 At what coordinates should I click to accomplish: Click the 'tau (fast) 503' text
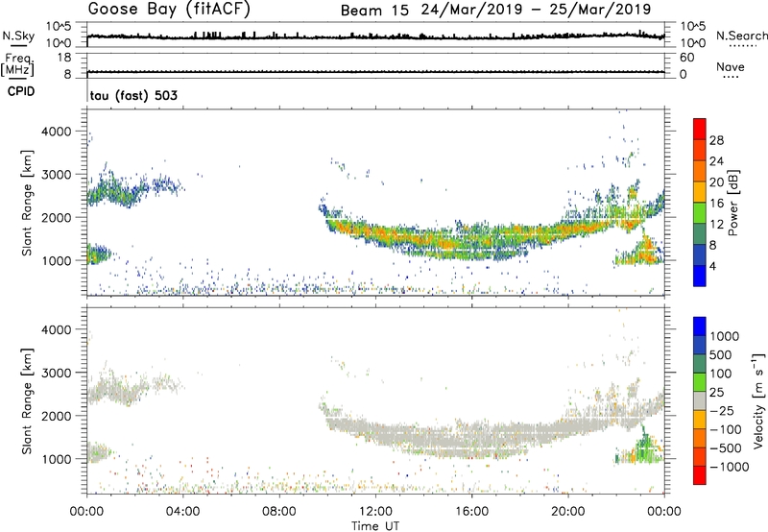click(x=133, y=95)
